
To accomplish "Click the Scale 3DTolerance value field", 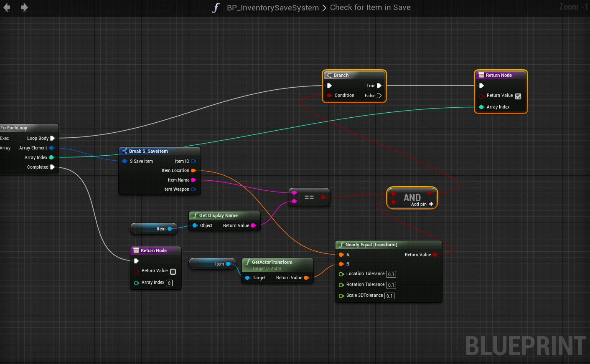I will pyautogui.click(x=389, y=296).
